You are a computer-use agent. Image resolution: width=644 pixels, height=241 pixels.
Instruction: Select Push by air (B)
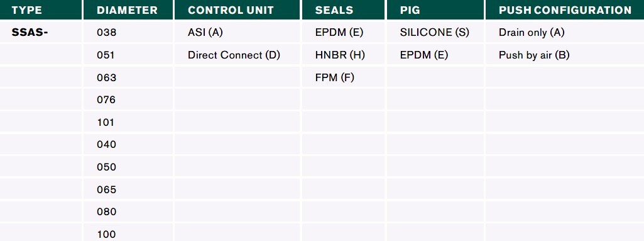(534, 55)
